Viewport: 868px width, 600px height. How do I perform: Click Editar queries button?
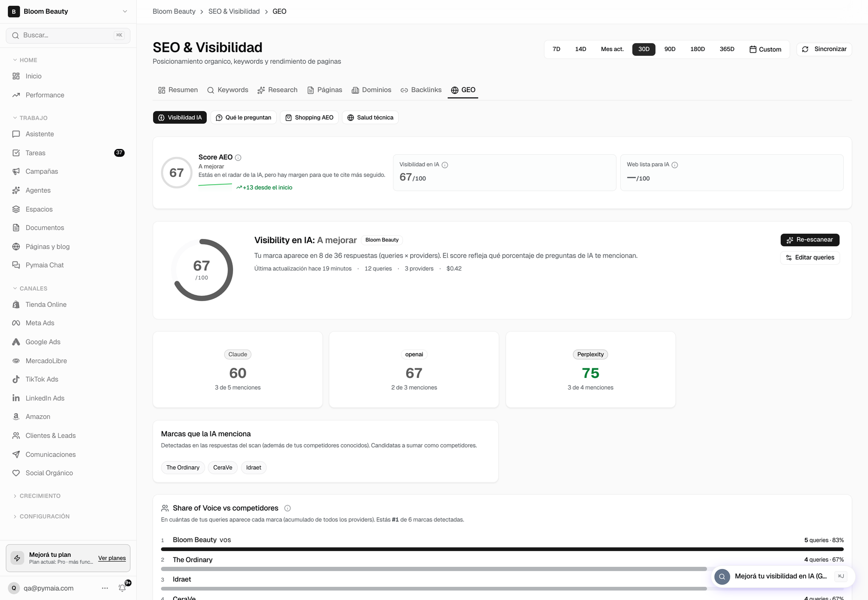(810, 258)
